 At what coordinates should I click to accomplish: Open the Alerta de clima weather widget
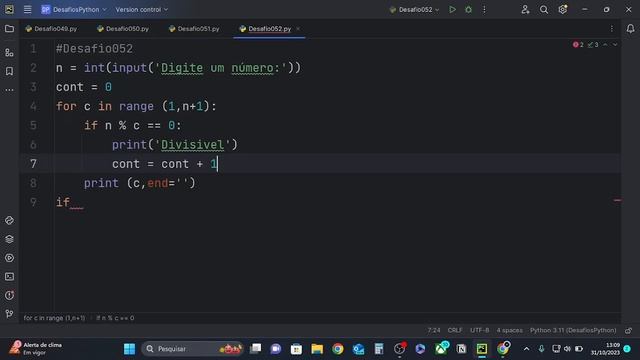(36, 348)
